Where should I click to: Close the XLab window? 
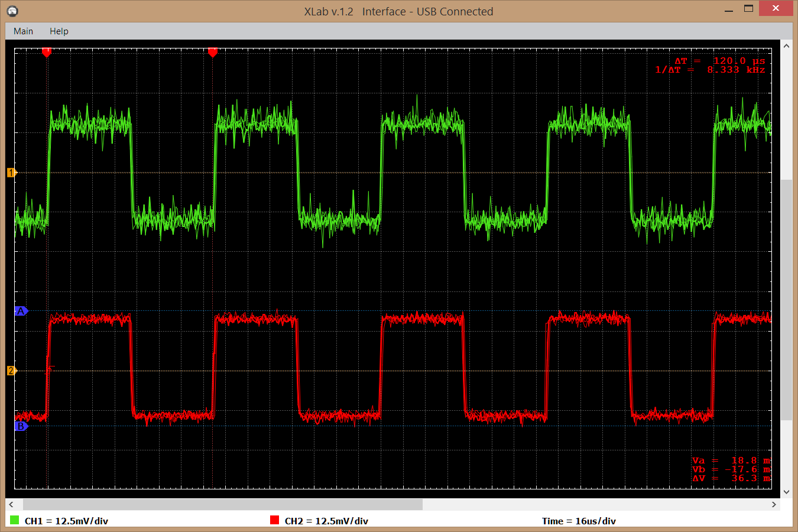(777, 8)
